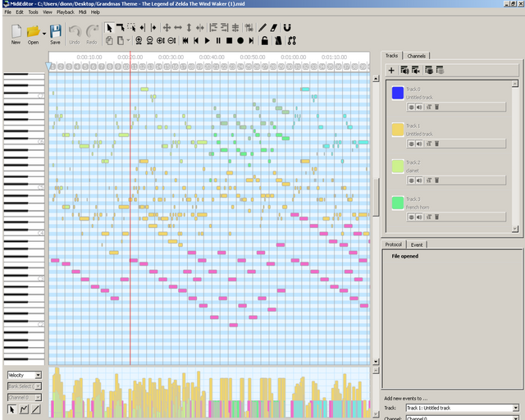Viewport: 525px width, 420px height.
Task: Open the Velocity dropdown
Action: point(25,375)
